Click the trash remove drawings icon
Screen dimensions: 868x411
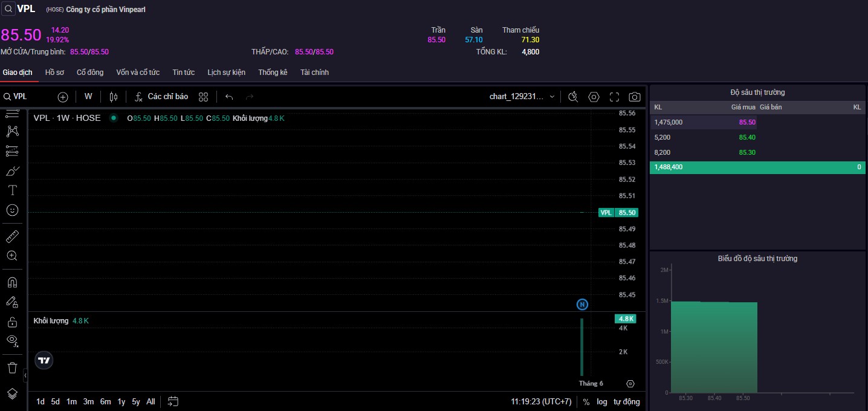coord(12,367)
